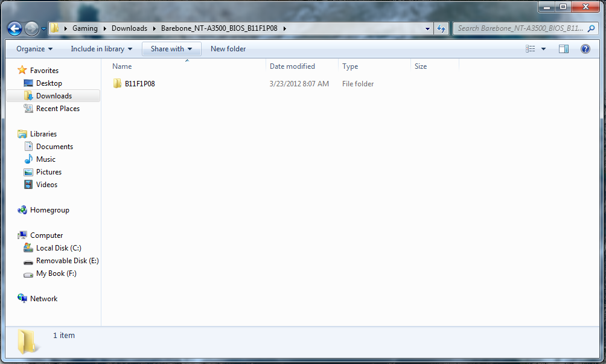The width and height of the screenshot is (606, 364).
Task: Open Downloads under Favorites
Action: [54, 96]
